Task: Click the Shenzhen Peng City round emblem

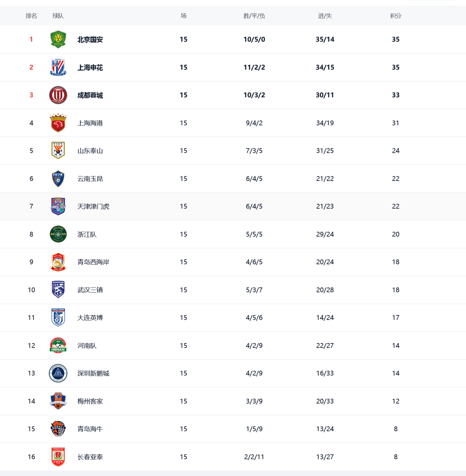Action: tap(58, 373)
